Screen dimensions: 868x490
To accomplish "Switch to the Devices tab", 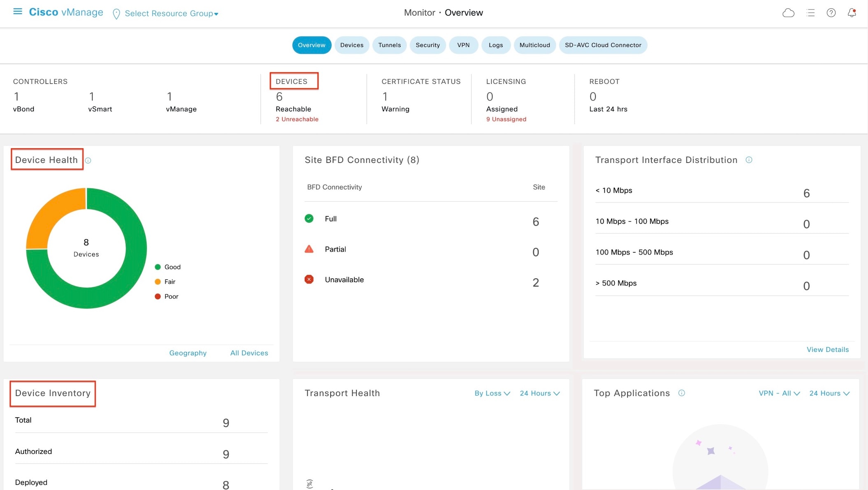I will [352, 45].
